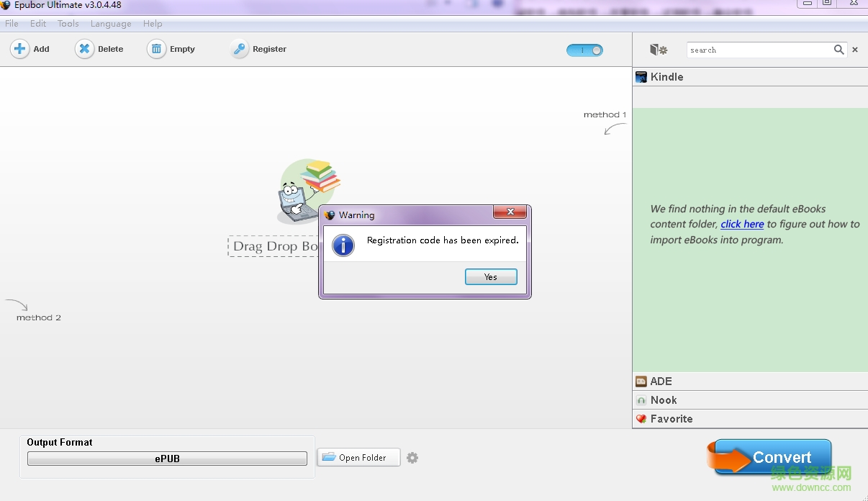This screenshot has height=501, width=868.
Task: Click the gear icon next to Open Folder
Action: click(412, 458)
